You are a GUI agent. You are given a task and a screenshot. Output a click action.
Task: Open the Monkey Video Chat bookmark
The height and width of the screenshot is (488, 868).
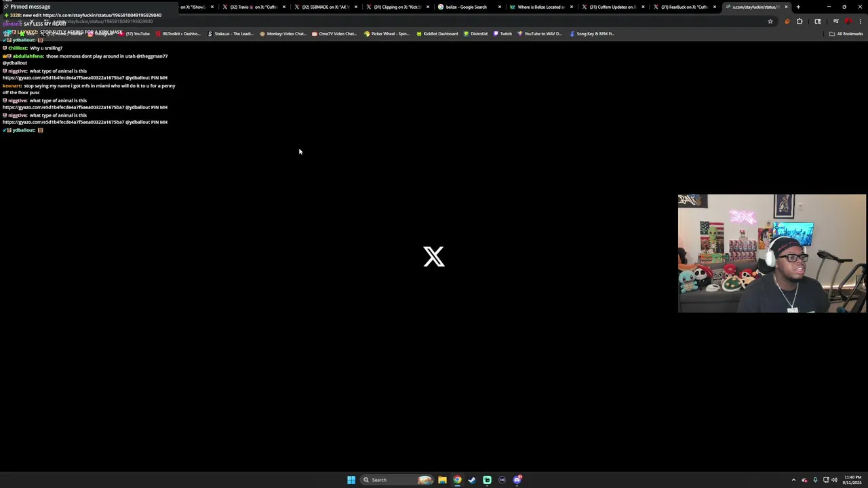[x=283, y=33]
